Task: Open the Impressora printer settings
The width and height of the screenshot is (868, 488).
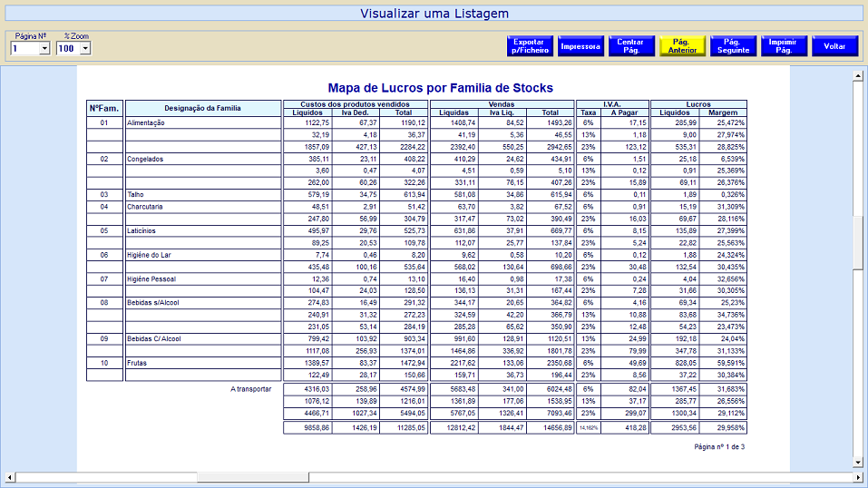Action: (x=580, y=46)
